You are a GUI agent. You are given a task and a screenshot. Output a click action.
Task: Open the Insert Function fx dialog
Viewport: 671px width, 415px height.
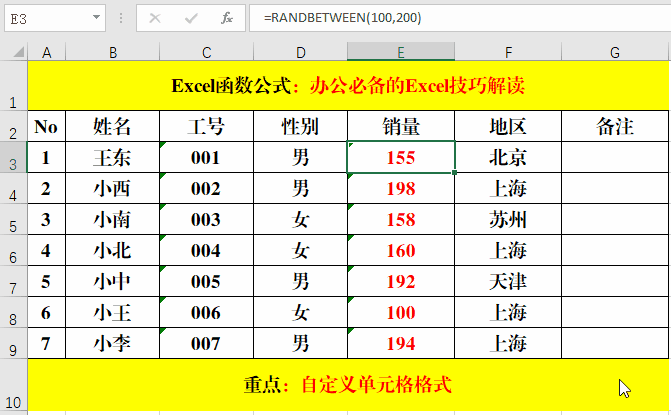click(227, 18)
